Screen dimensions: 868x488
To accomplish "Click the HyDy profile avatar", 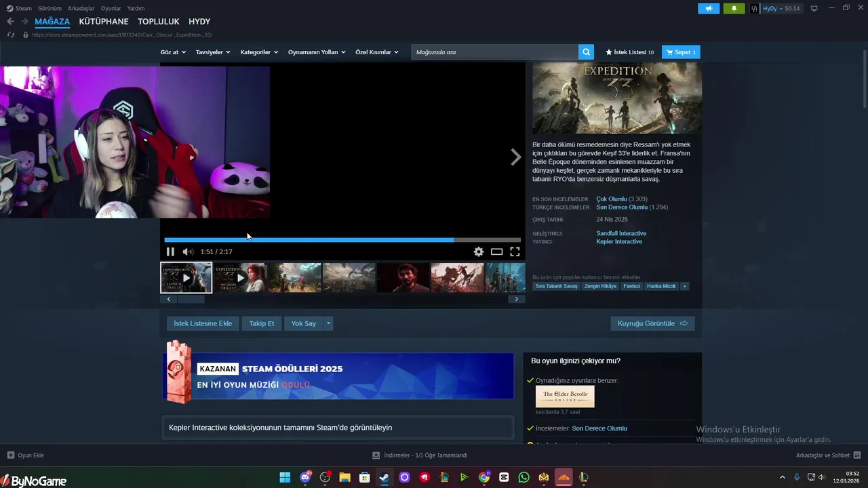I will pos(755,8).
